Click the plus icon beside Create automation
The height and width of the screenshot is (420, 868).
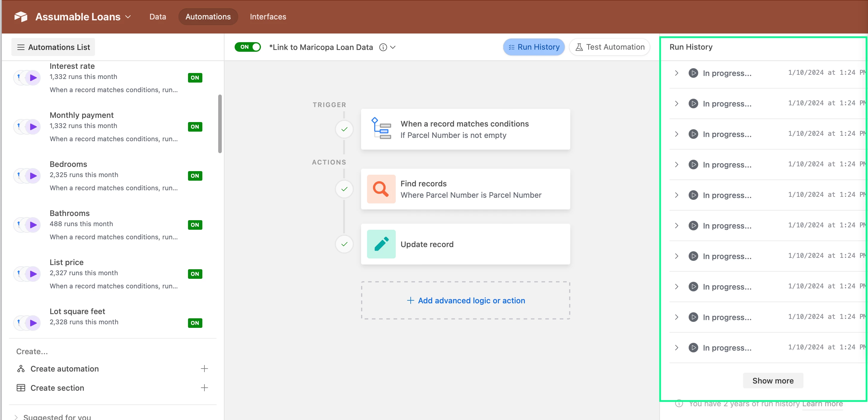click(x=204, y=368)
